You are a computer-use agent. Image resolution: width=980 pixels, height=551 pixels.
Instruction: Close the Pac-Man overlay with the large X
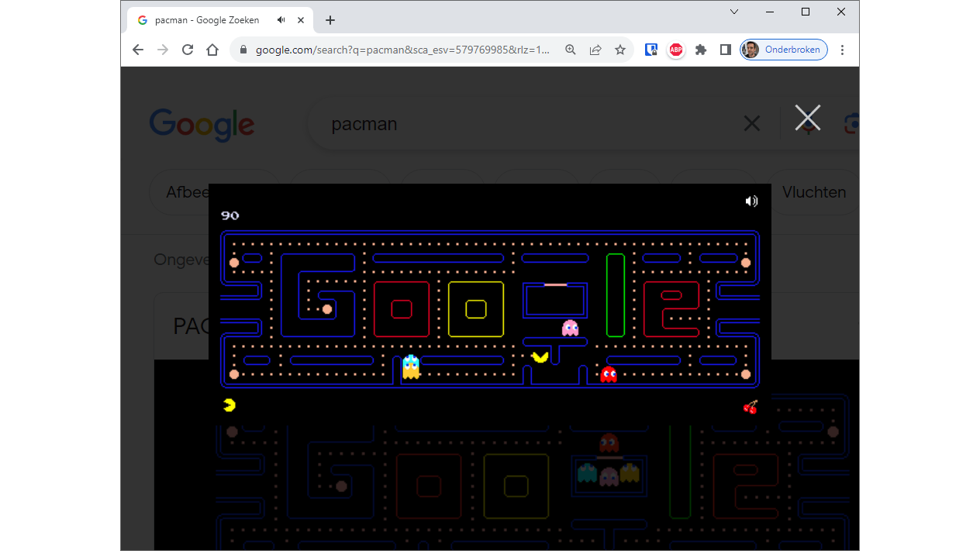tap(807, 118)
